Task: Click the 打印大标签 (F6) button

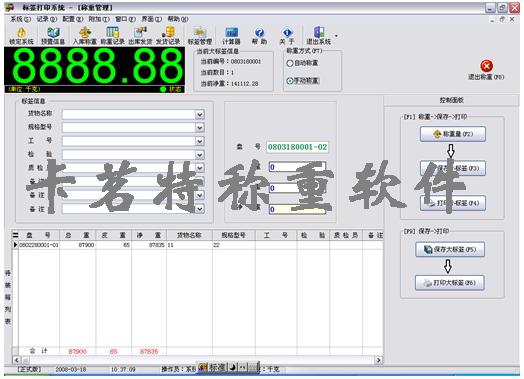Action: click(x=450, y=283)
